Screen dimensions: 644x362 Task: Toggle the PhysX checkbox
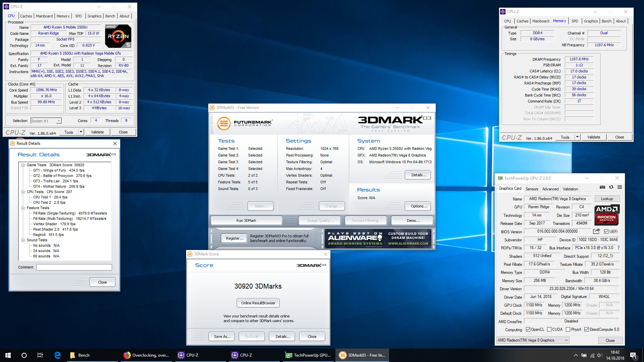click(568, 329)
